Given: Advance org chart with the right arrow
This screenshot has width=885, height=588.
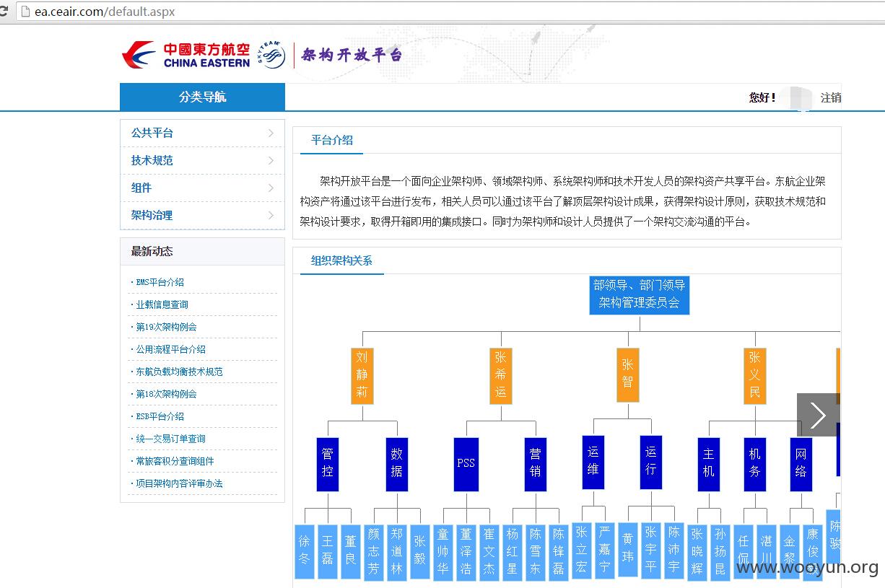Looking at the screenshot, I should pos(818,415).
